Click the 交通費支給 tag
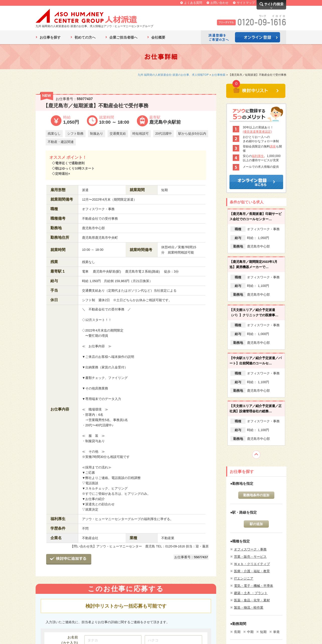The width and height of the screenshot is (322, 644). [x=118, y=134]
